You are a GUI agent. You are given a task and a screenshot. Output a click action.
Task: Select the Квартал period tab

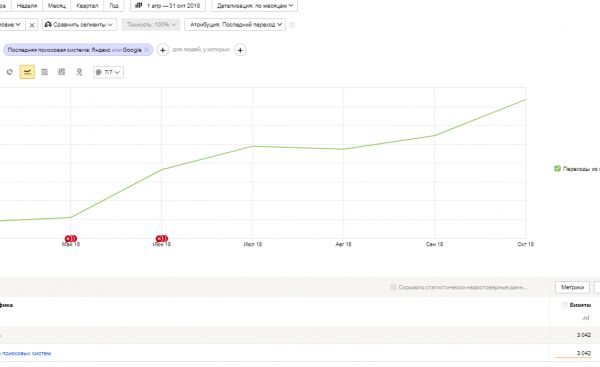(87, 6)
